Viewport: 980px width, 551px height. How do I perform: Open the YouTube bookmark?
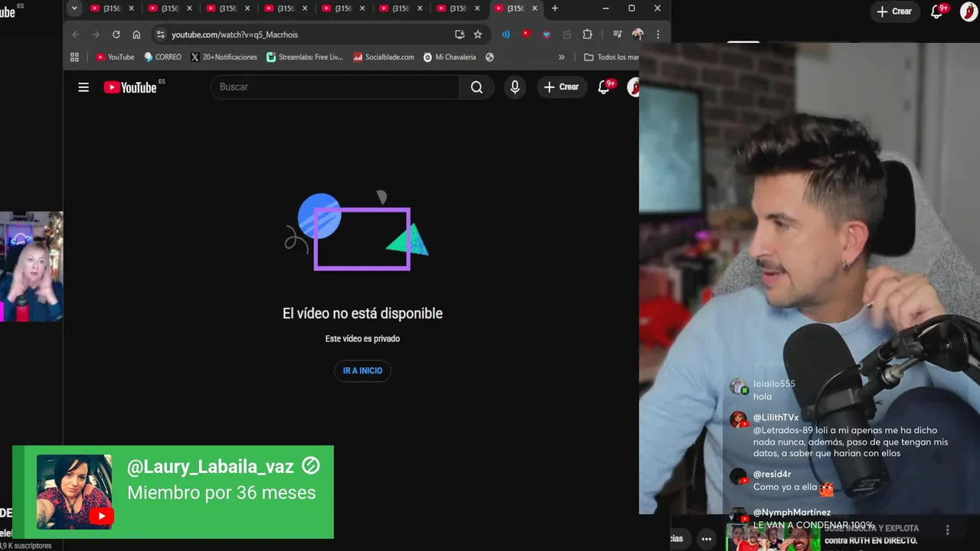tap(115, 57)
